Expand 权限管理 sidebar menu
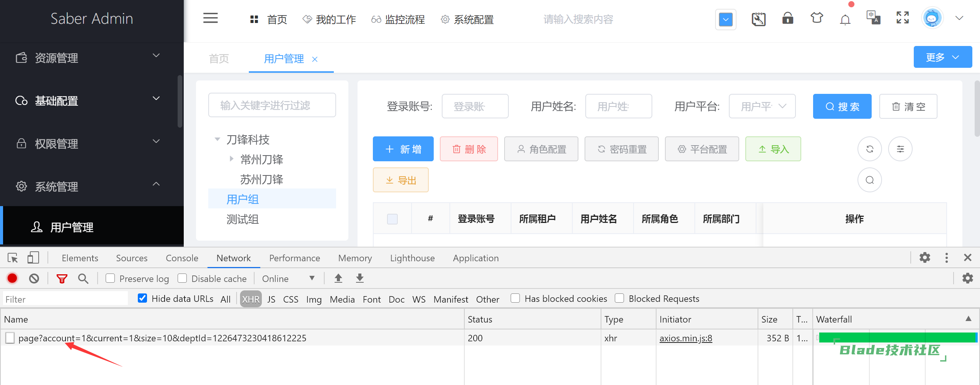 (92, 144)
